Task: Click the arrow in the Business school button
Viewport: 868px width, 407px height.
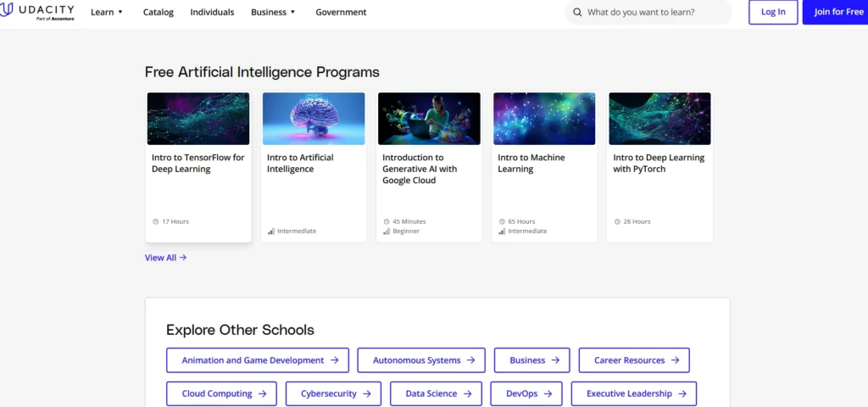Action: pos(555,360)
